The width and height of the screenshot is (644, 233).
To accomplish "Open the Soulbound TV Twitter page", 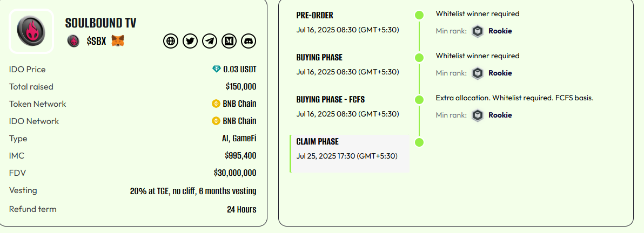I will tap(190, 41).
